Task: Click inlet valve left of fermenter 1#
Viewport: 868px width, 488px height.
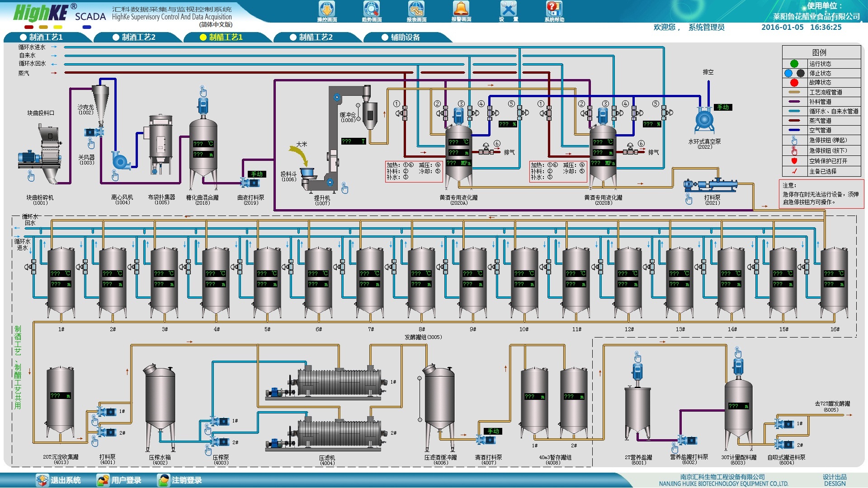Action: (31, 267)
